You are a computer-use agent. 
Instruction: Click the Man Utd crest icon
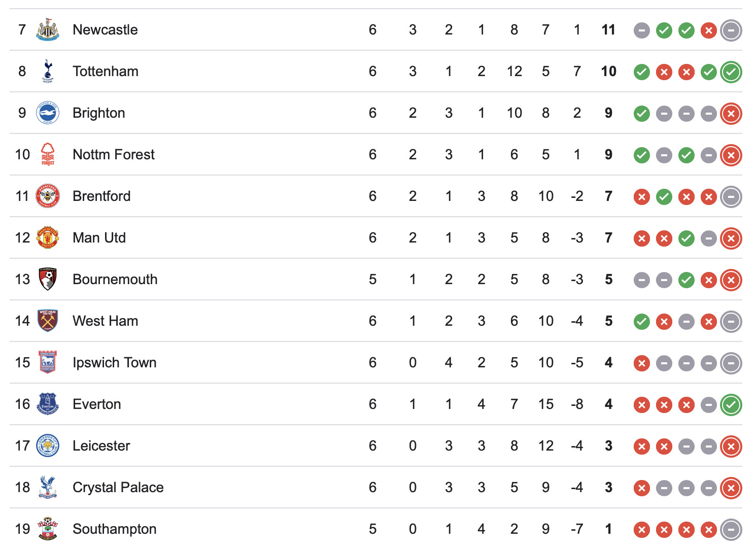(x=48, y=238)
